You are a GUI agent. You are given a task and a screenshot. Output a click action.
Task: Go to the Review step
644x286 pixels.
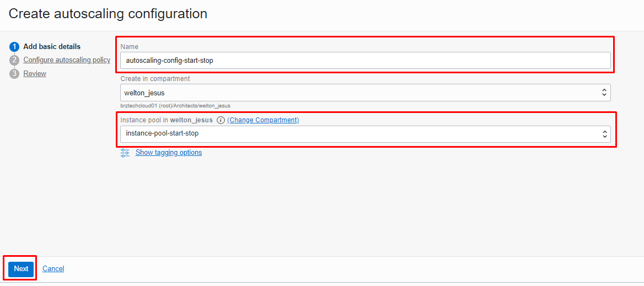(x=35, y=73)
